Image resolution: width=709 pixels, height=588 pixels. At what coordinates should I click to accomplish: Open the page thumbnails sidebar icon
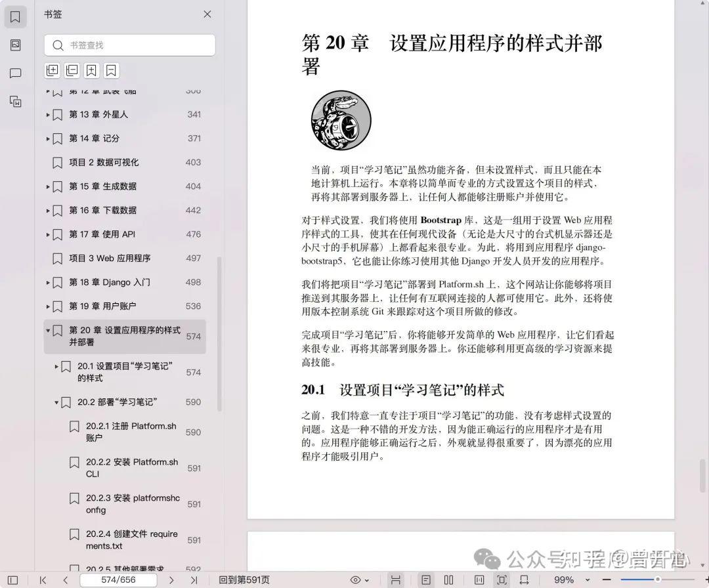16,45
